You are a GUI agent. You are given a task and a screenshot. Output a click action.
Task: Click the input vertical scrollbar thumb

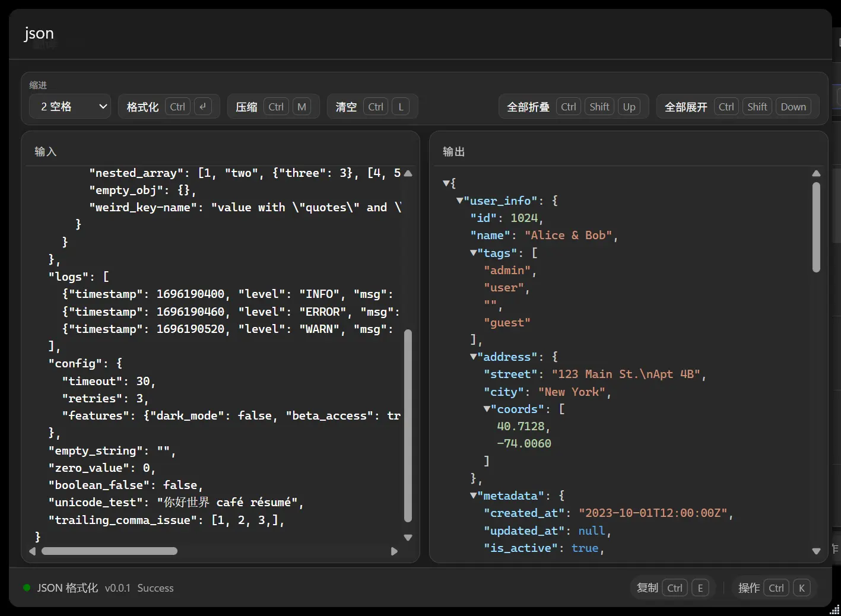click(408, 426)
